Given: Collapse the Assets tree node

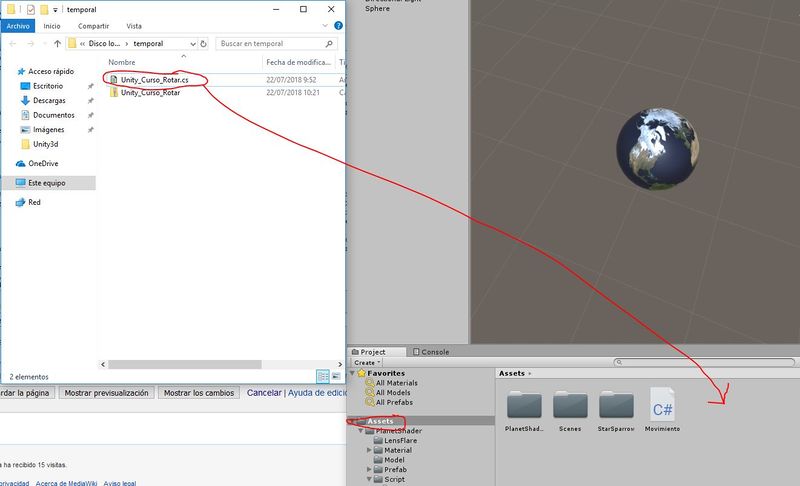Looking at the screenshot, I should (353, 421).
